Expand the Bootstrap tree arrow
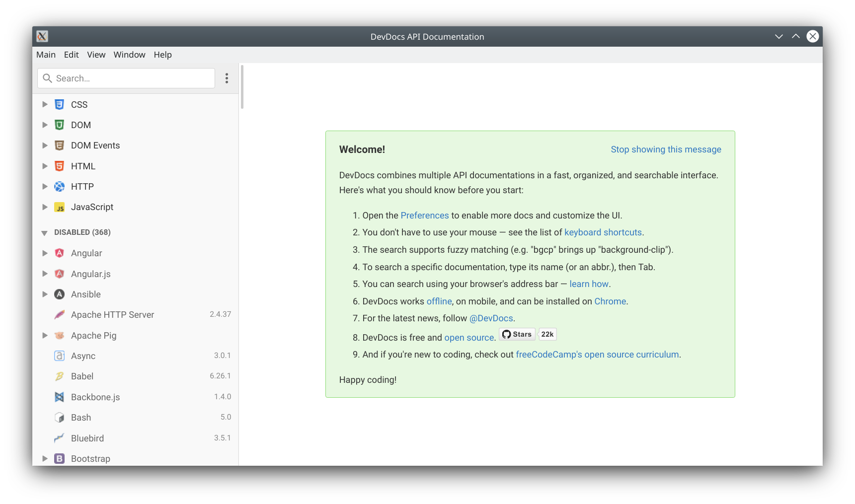The width and height of the screenshot is (855, 504). [45, 458]
